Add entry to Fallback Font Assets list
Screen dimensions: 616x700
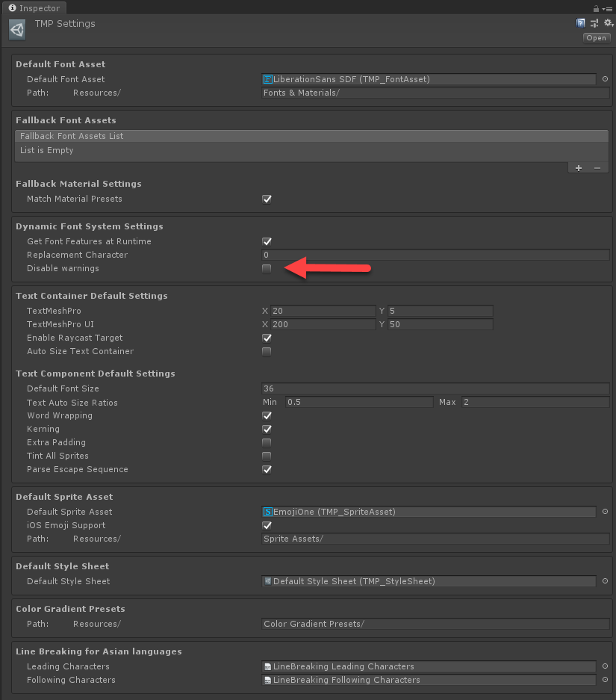pyautogui.click(x=579, y=168)
